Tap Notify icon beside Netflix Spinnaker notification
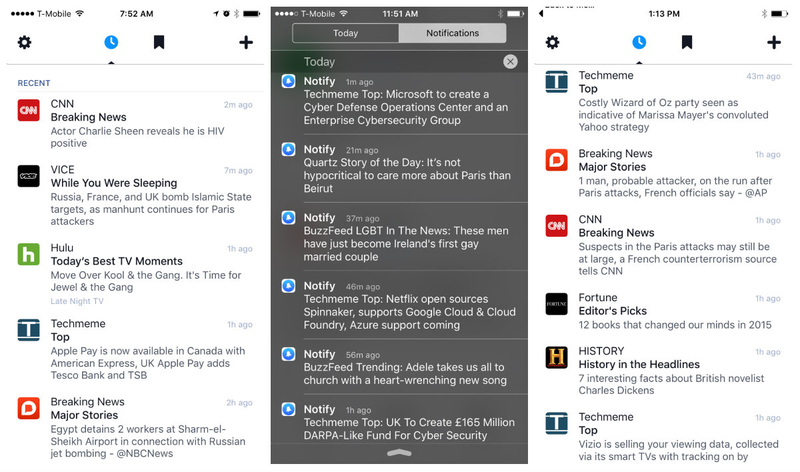 point(288,286)
